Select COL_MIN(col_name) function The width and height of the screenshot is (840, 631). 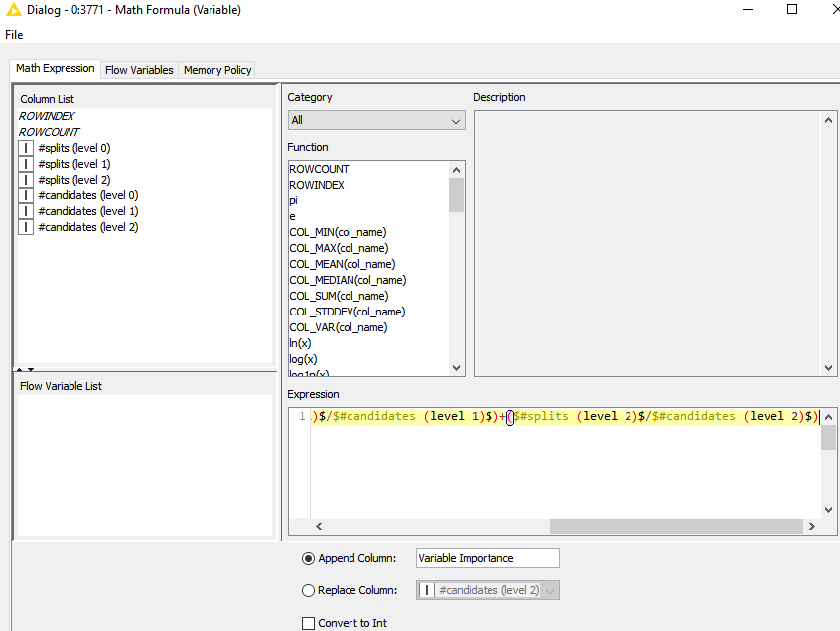[x=338, y=232]
